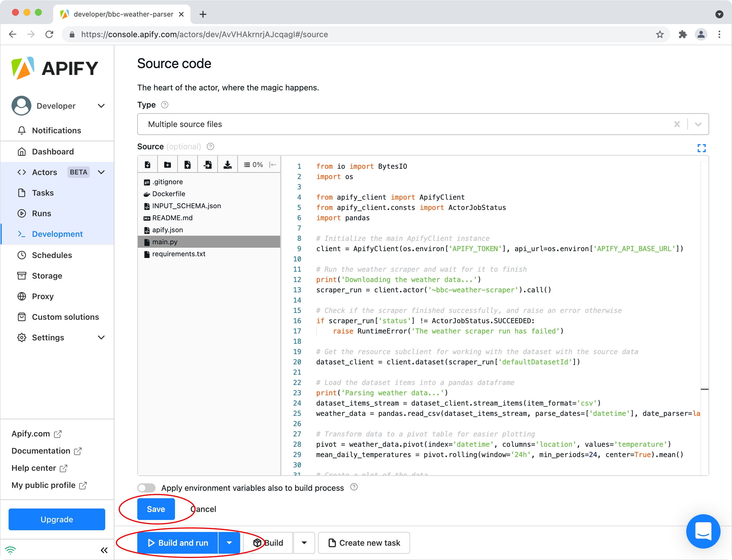Click the Save button
This screenshot has width=732, height=560.
156,509
